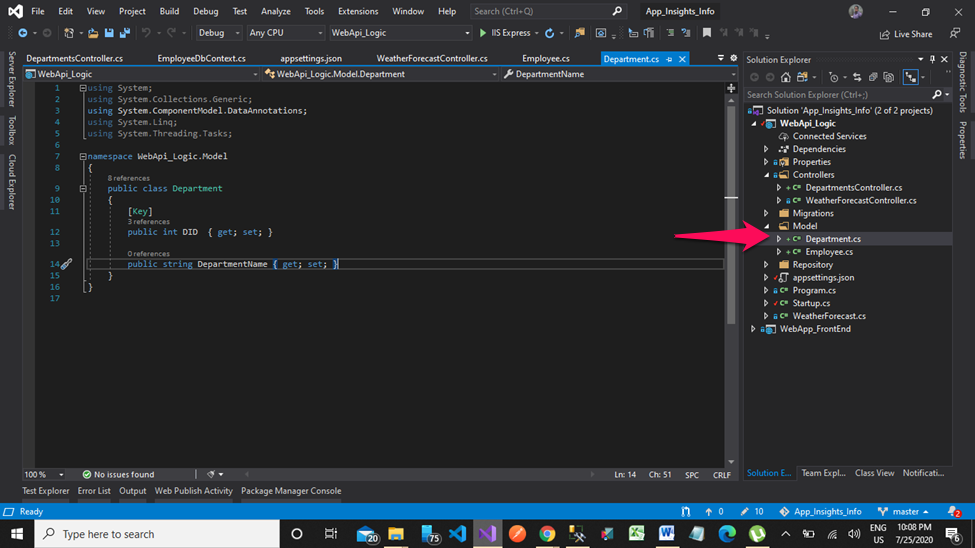Image resolution: width=975 pixels, height=548 pixels.
Task: Toggle the Preview Selected Items button
Action: tap(911, 77)
